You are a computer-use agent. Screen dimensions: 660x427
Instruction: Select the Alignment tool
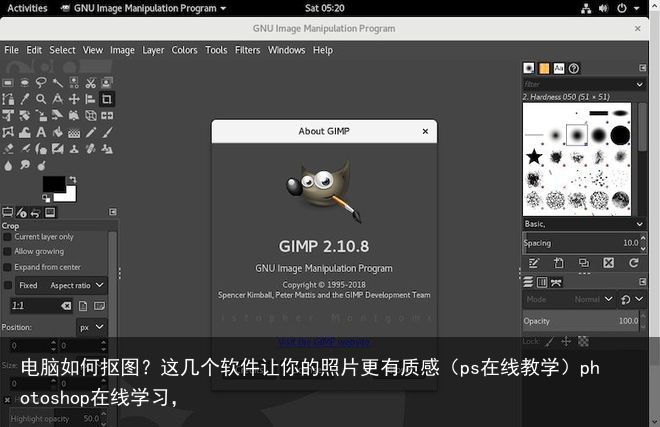click(90, 99)
